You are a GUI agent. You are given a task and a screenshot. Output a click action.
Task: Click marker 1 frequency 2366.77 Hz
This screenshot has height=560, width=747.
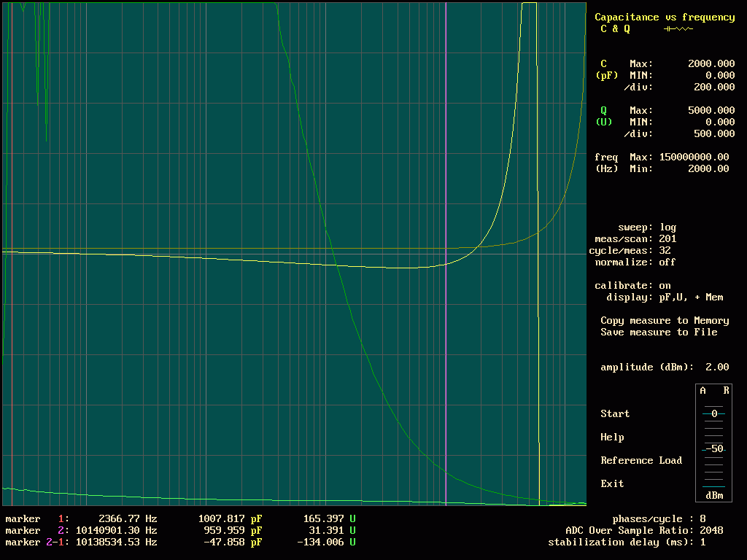(x=128, y=518)
